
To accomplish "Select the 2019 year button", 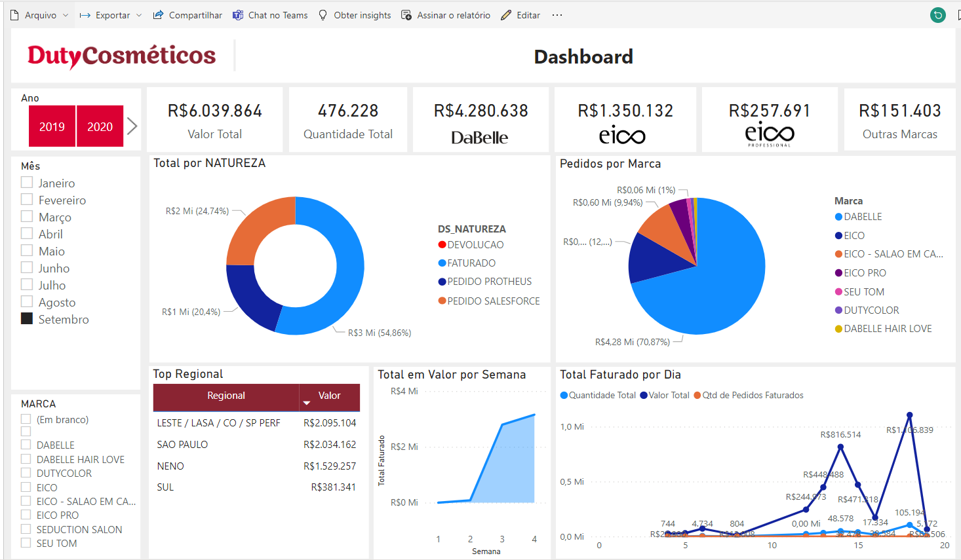I will pos(52,126).
